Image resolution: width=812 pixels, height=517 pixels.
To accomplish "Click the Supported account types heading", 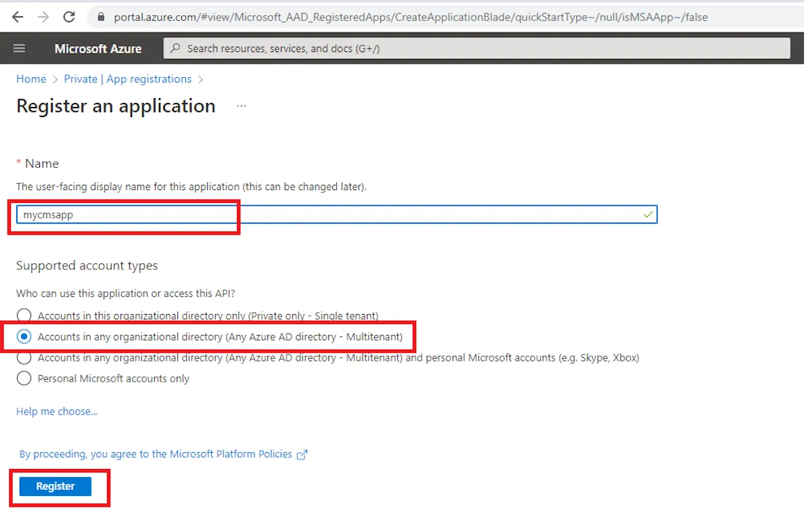I will click(87, 265).
